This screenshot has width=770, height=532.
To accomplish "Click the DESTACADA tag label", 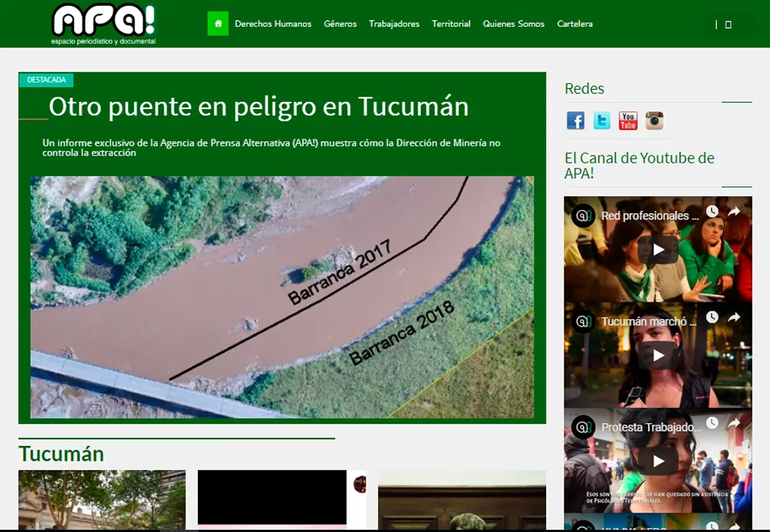I will click(46, 80).
